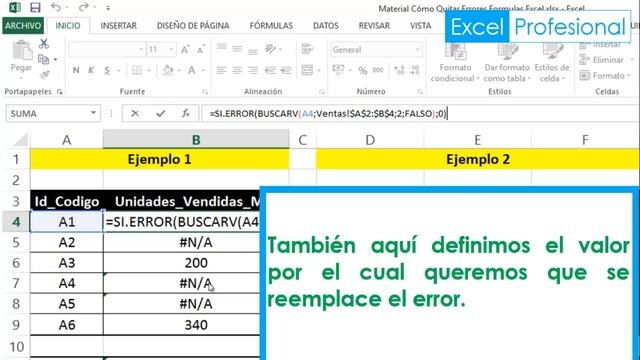
Task: Center cell text horizontally
Action: click(237, 70)
